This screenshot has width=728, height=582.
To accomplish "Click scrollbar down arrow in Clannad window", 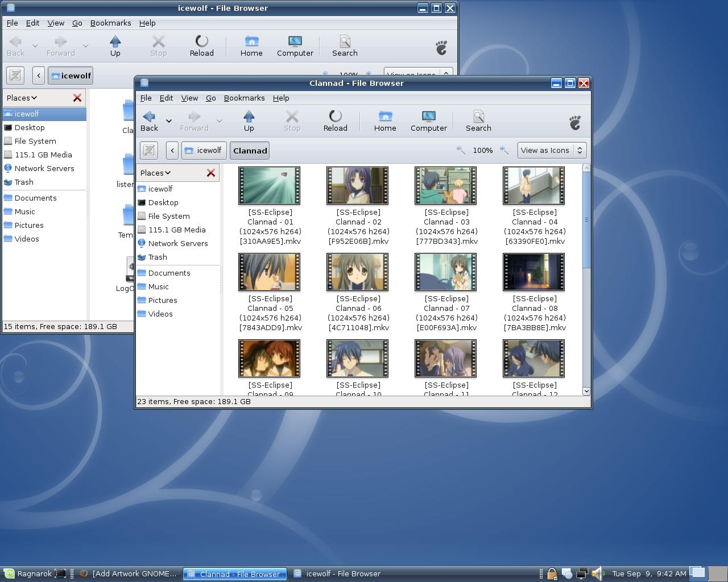I will [586, 391].
